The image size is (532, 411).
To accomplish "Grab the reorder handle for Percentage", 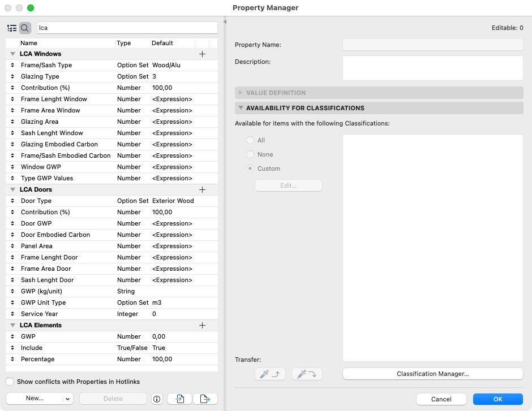I will pos(12,359).
